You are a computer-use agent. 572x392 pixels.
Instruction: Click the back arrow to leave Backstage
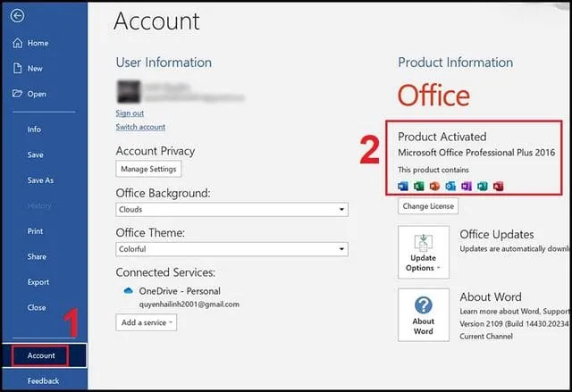click(x=17, y=16)
